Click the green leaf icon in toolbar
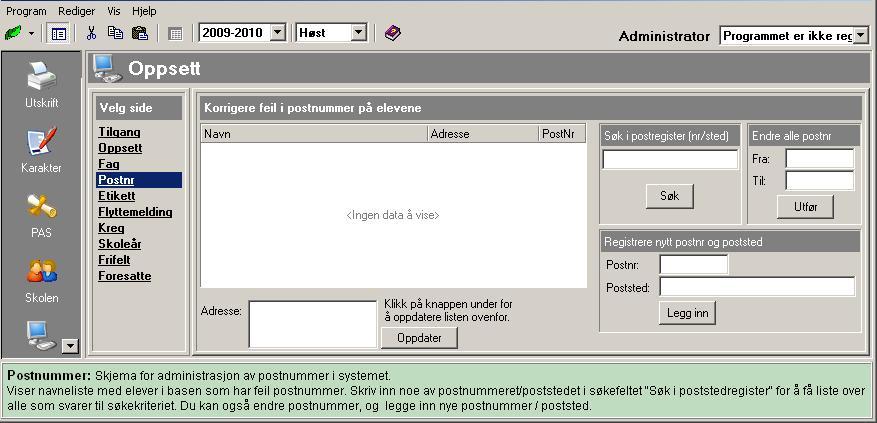This screenshot has width=877, height=423. click(13, 33)
